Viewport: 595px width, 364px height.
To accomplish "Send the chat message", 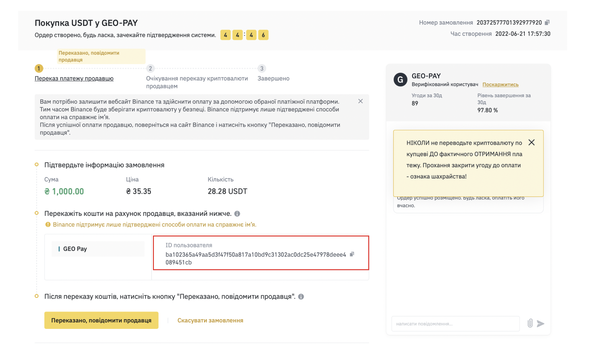I will tap(541, 324).
